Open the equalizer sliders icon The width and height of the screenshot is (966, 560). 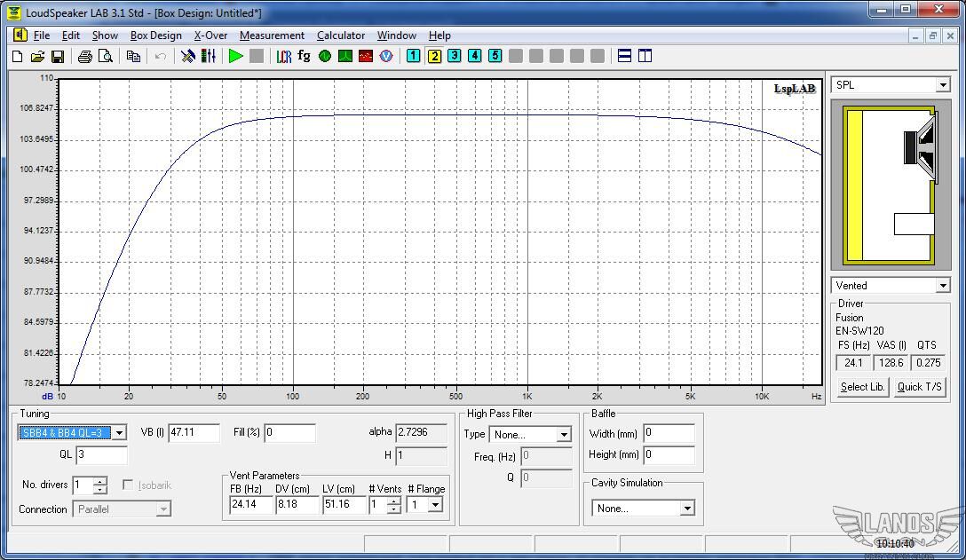(x=209, y=57)
